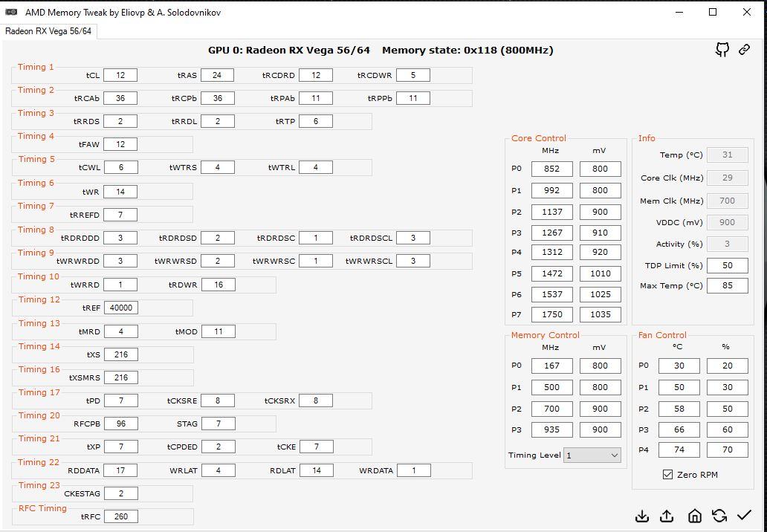
Task: Click the tXS input field
Action: point(121,354)
